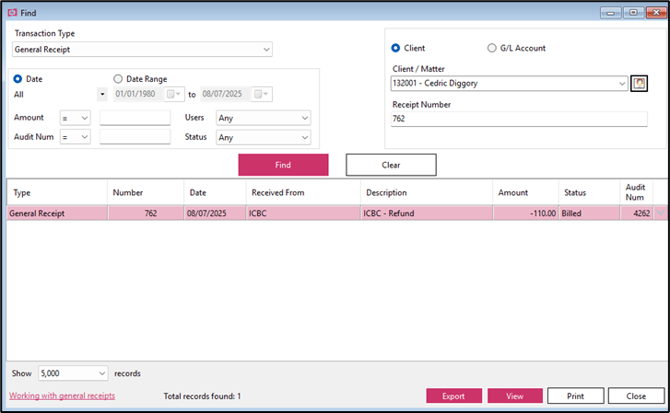The image size is (670, 413).
Task: Select the General Receipt 762 row
Action: (x=300, y=213)
